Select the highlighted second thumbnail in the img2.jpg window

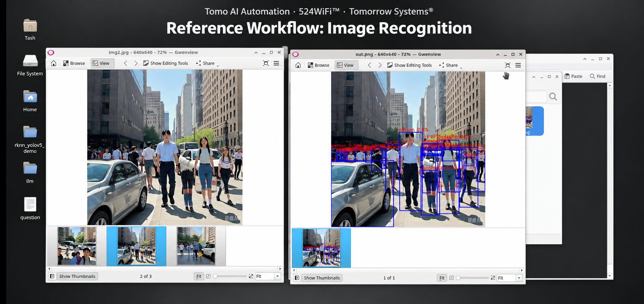pyautogui.click(x=136, y=246)
